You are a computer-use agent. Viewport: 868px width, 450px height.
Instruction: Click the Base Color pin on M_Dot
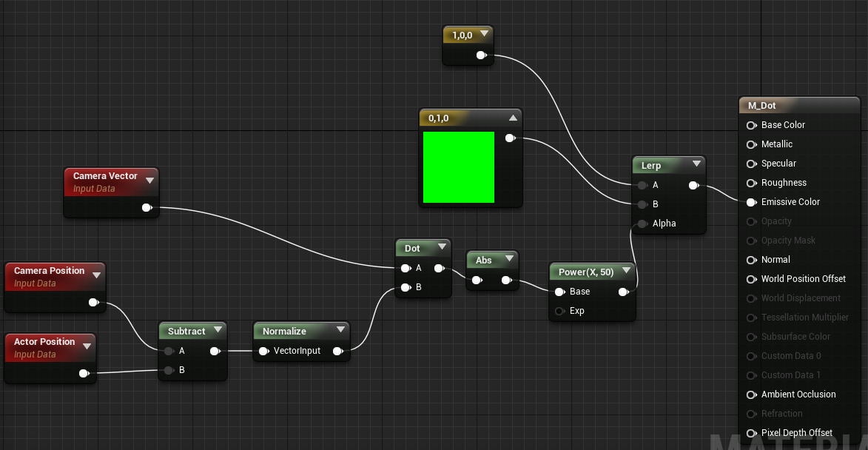[752, 126]
